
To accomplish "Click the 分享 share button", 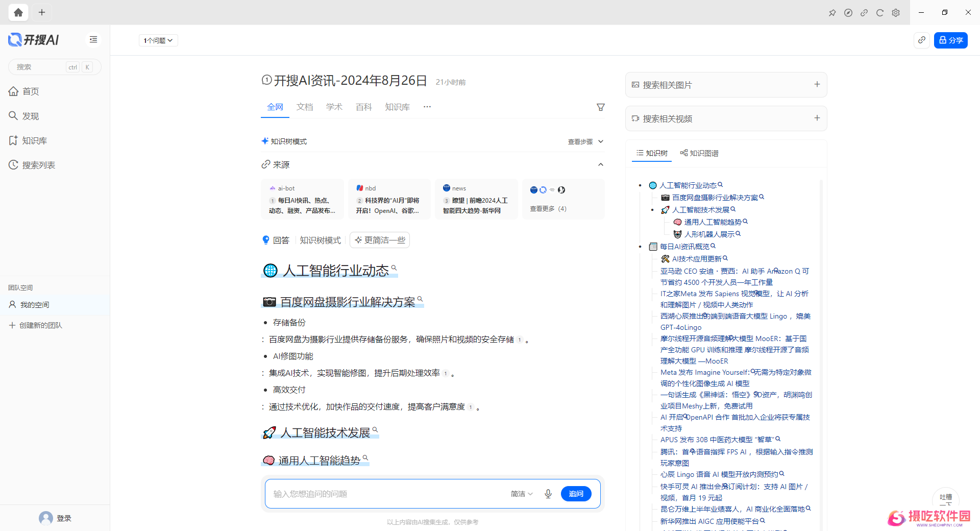I will pyautogui.click(x=950, y=40).
